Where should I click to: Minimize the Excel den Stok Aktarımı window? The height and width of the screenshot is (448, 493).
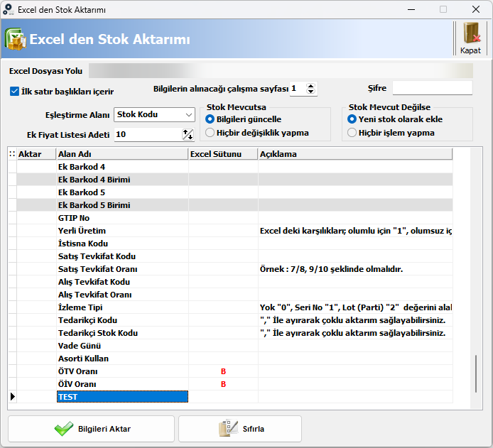tap(411, 9)
